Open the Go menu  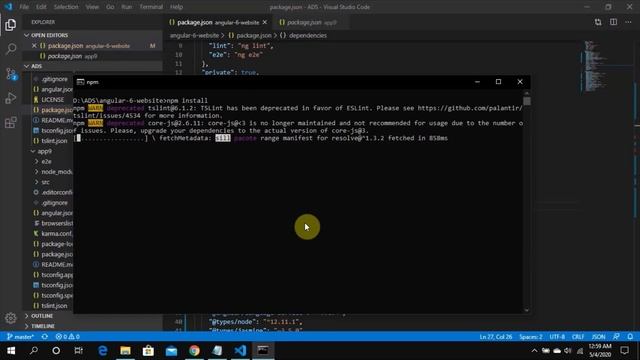pyautogui.click(x=110, y=7)
